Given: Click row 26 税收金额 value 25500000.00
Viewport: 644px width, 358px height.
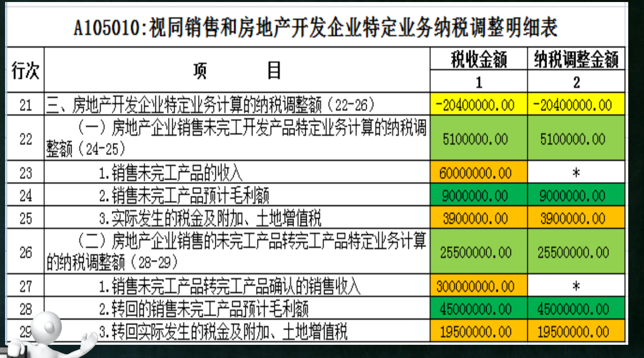Looking at the screenshot, I should pyautogui.click(x=478, y=252).
